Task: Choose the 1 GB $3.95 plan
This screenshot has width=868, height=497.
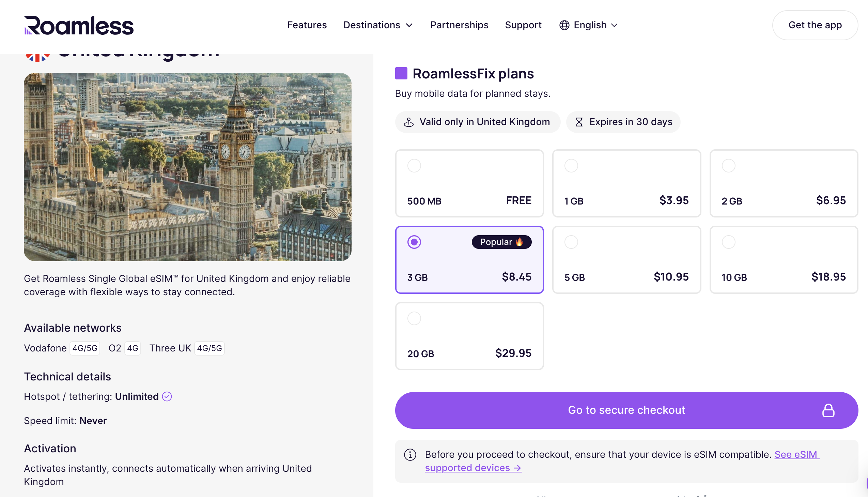Action: (x=626, y=183)
